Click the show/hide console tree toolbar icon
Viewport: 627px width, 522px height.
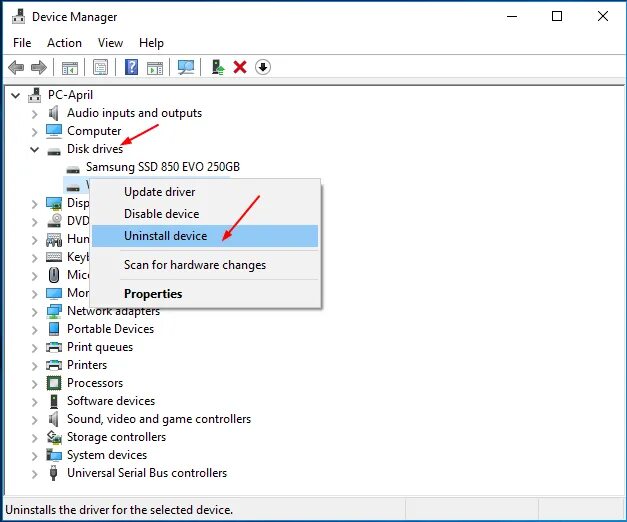[x=70, y=67]
